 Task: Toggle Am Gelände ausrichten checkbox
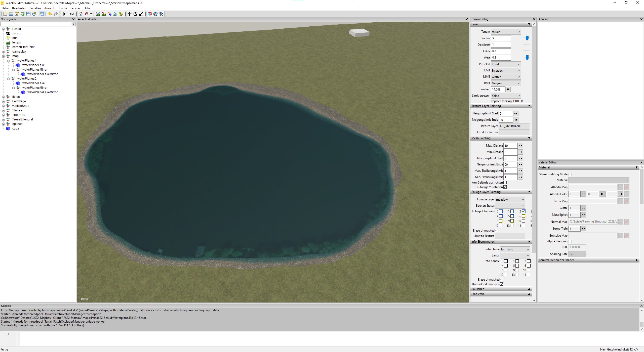[x=505, y=183]
